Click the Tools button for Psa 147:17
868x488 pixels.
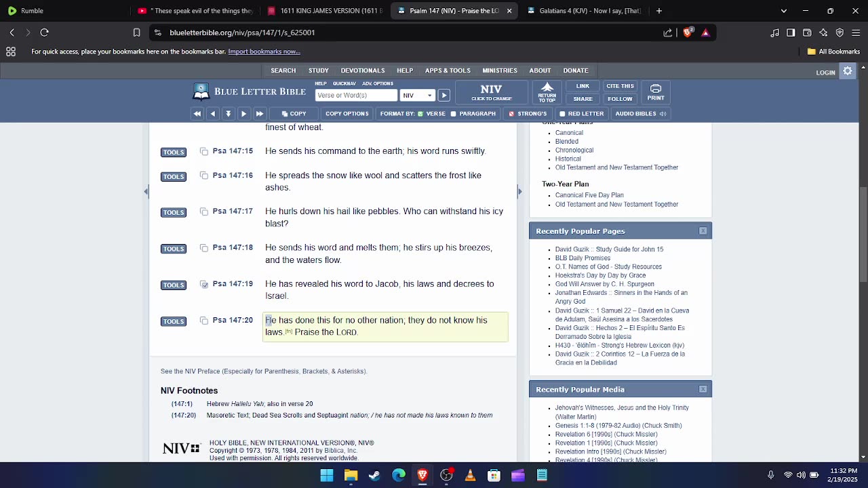pyautogui.click(x=174, y=213)
